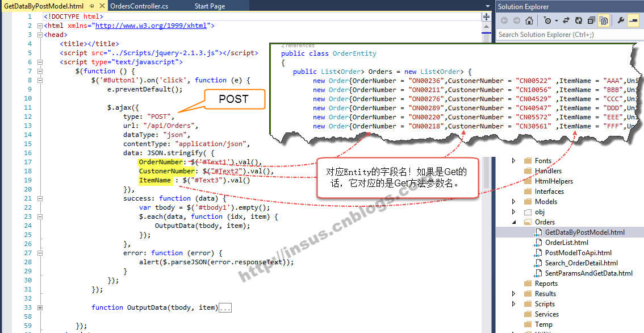Image resolution: width=644 pixels, height=333 pixels.
Task: Close the GetDataByPostModel.html tab
Action: 102,6
